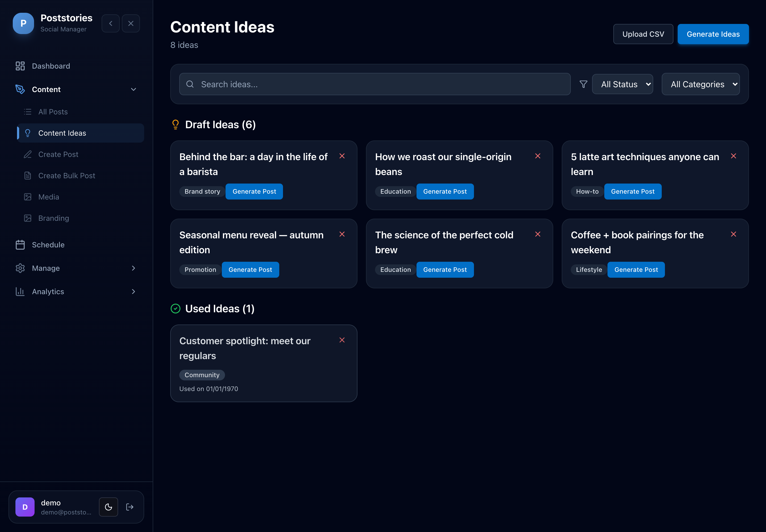Click the logout icon beside demo user
This screenshot has width=766, height=532.
130,507
